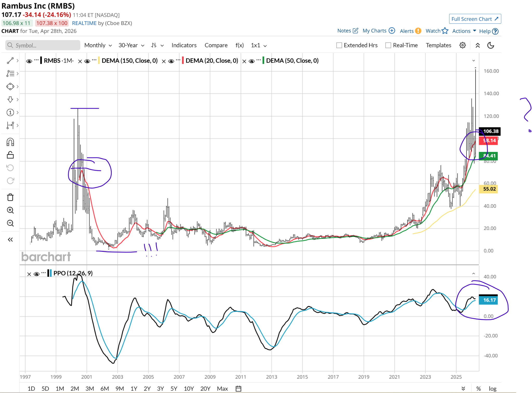This screenshot has width=532, height=393.
Task: Click the red DEMA (20) color swatch
Action: point(183,61)
